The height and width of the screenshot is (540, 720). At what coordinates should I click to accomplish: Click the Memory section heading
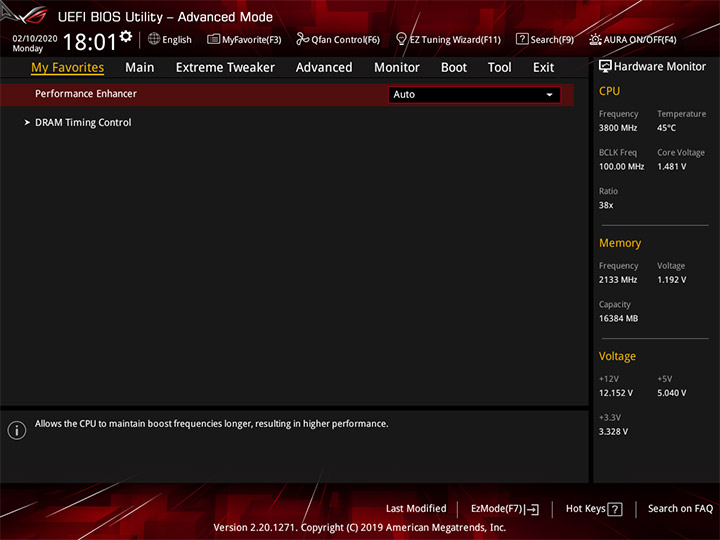pyautogui.click(x=620, y=243)
